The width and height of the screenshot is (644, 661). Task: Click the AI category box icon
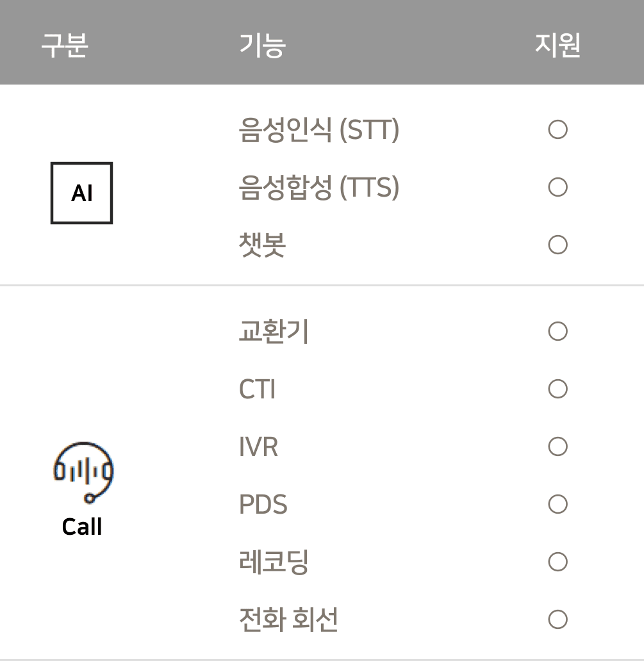(x=82, y=193)
